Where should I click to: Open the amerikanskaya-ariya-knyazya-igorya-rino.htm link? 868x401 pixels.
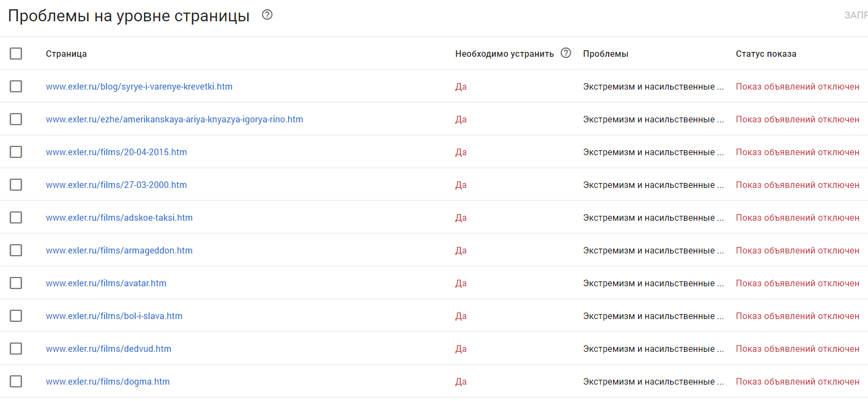[x=174, y=119]
